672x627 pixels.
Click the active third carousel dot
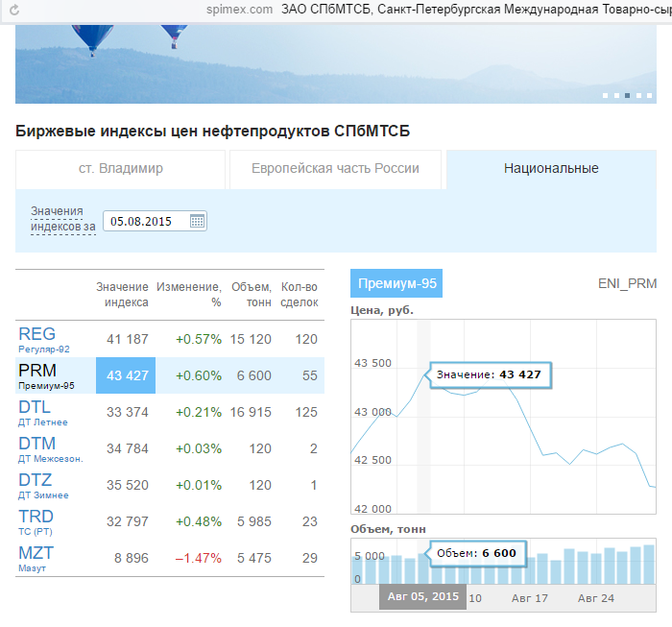pos(628,96)
